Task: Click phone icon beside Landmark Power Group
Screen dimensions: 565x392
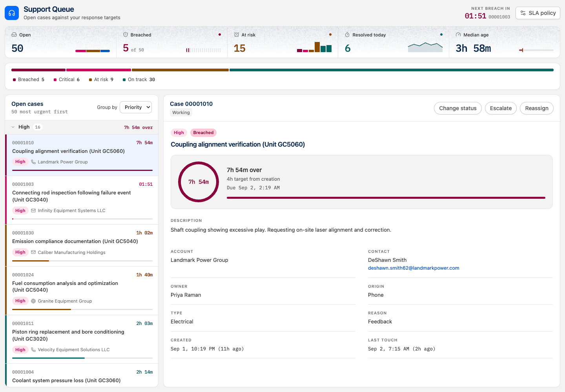Action: 33,162
